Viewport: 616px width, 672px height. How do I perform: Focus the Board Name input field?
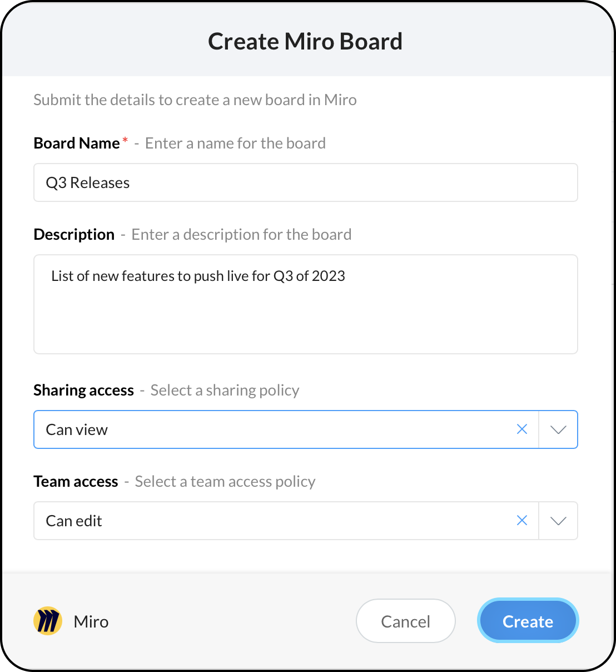click(306, 182)
